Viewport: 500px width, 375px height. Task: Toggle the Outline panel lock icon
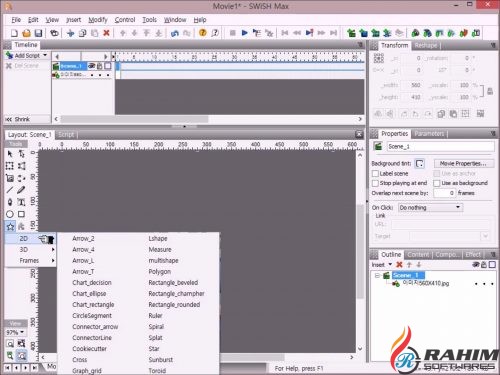point(484,265)
